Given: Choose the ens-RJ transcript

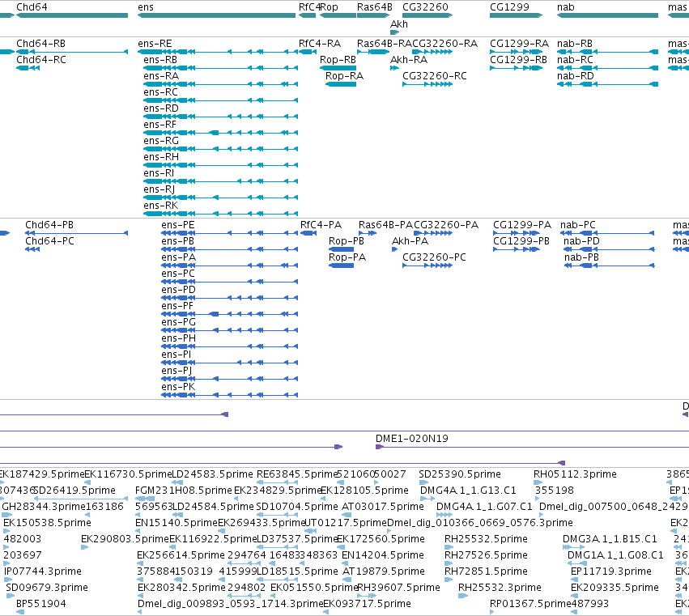Looking at the screenshot, I should [x=220, y=198].
